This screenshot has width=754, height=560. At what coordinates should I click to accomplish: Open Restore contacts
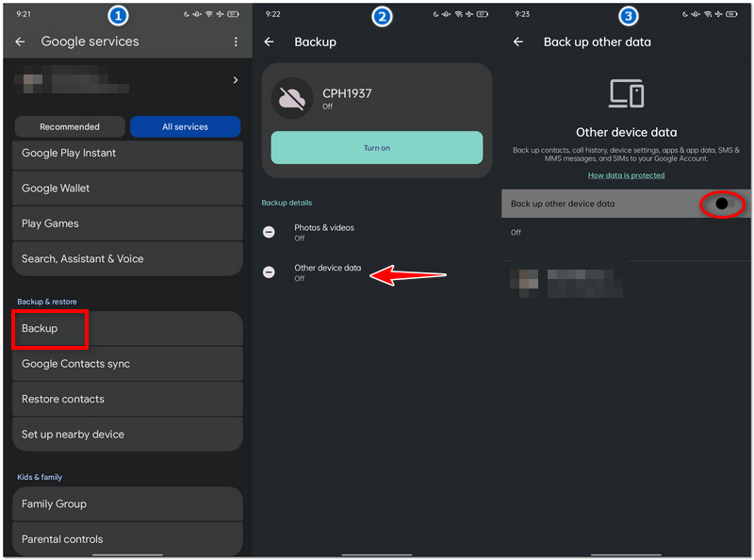(x=127, y=399)
